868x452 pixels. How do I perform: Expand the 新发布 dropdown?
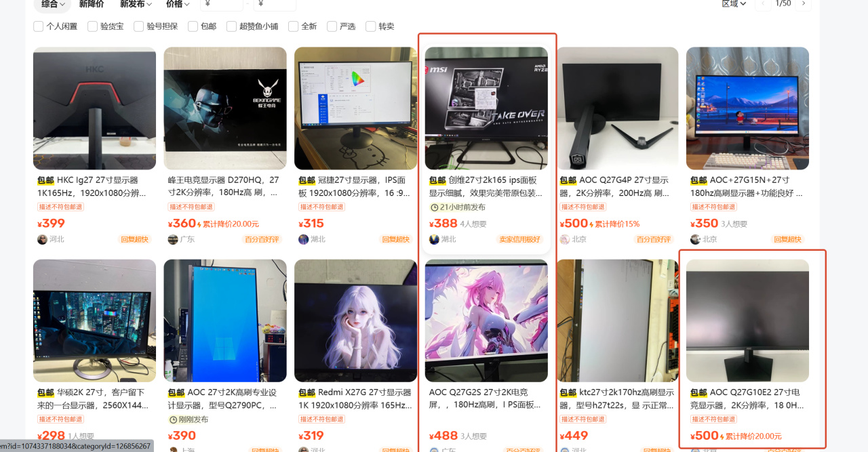tap(136, 4)
